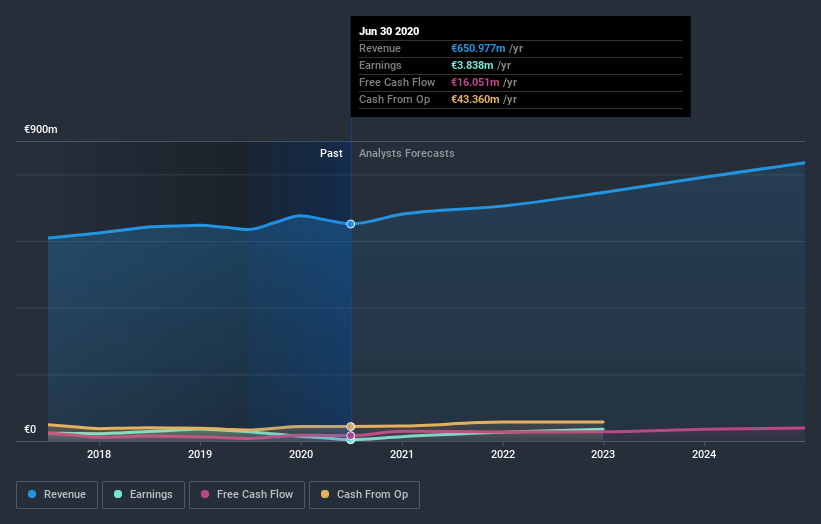
Task: Click the Past section label
Action: pyautogui.click(x=331, y=153)
